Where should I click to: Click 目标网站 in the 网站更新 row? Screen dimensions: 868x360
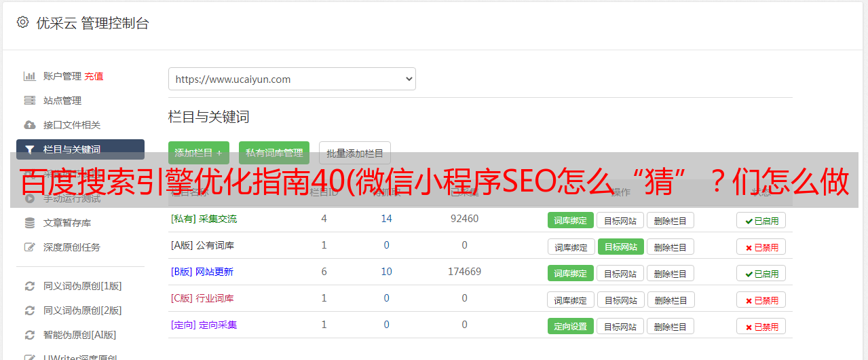click(x=620, y=273)
